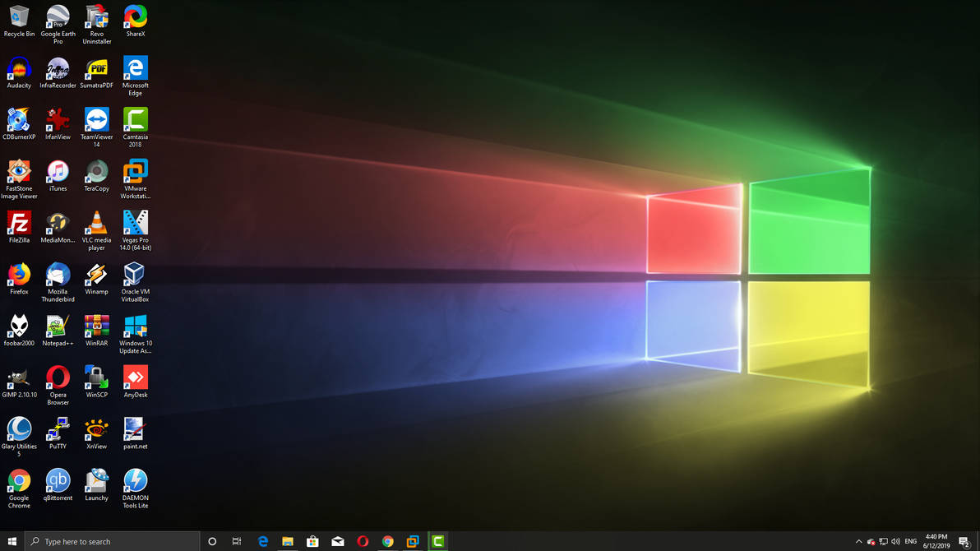Select the XnView desktop icon
This screenshot has width=980, height=551.
(x=97, y=433)
